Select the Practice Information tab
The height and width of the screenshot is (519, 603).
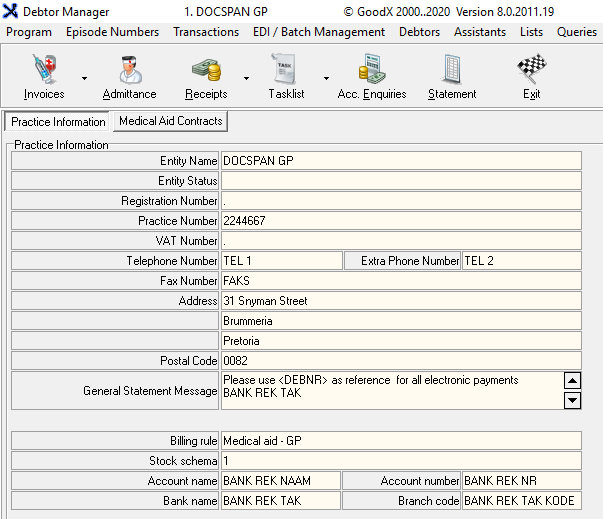click(x=58, y=122)
